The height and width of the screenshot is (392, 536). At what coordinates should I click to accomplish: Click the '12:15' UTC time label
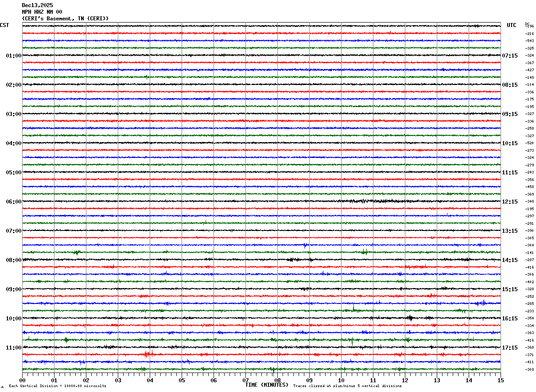click(510, 202)
